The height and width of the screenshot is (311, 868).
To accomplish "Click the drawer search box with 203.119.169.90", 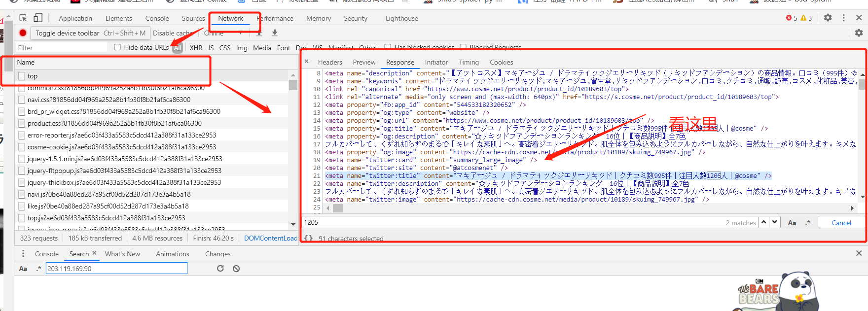I will click(116, 269).
